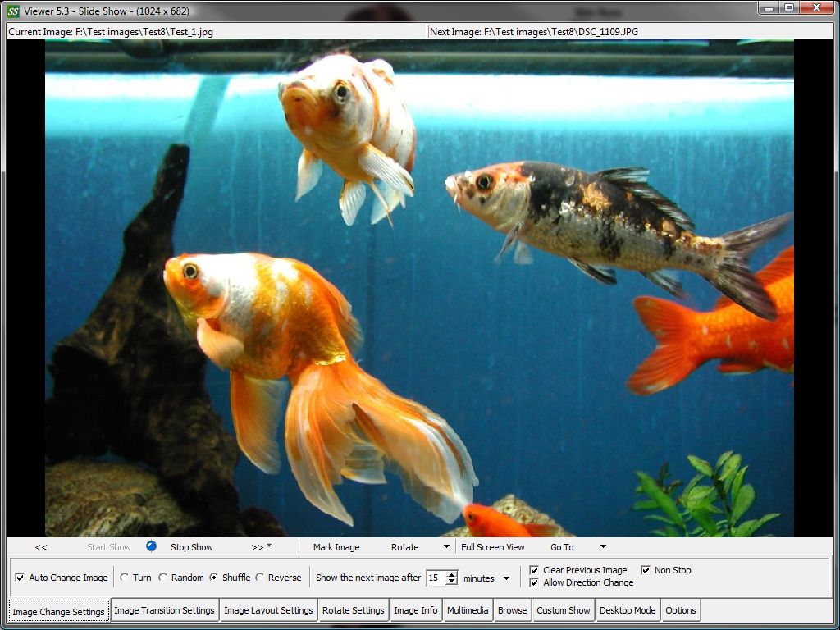Toggle Allow Direction Change checkbox
Viewport: 840px width, 630px height.
click(534, 582)
